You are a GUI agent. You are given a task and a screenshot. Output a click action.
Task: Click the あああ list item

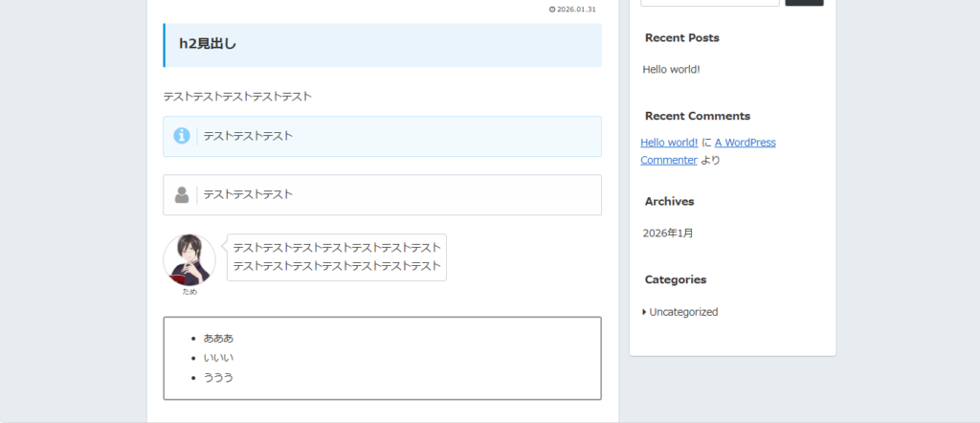coord(218,338)
